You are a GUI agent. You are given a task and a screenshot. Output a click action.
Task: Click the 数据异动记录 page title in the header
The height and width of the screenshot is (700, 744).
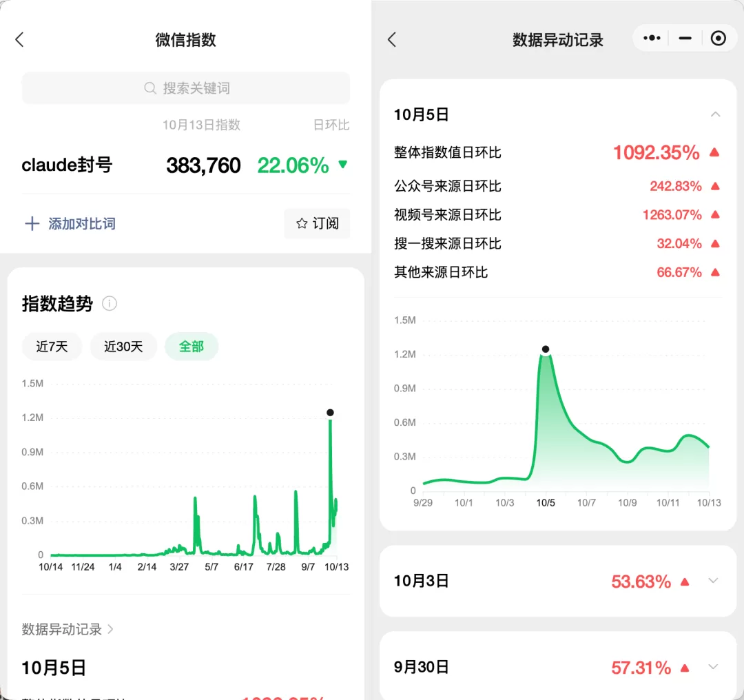point(558,40)
